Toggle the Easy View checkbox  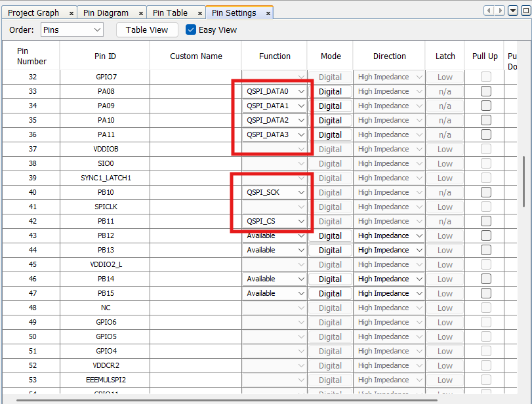pyautogui.click(x=191, y=30)
